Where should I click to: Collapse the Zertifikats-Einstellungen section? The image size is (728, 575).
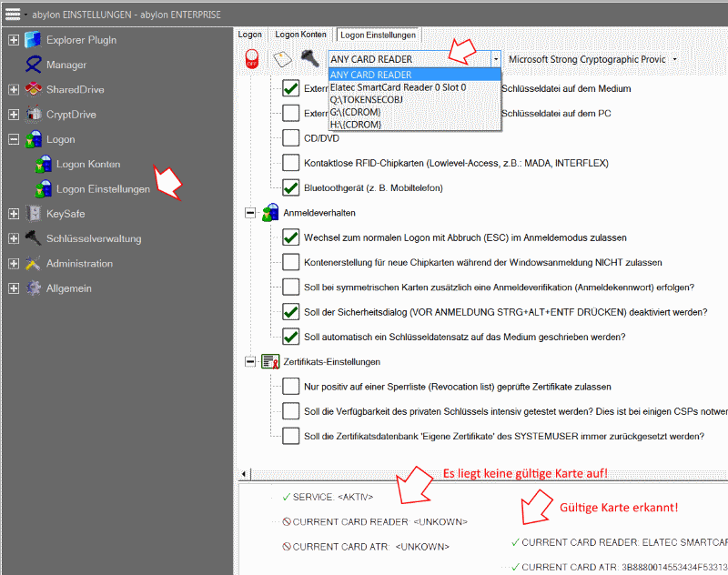[x=250, y=361]
